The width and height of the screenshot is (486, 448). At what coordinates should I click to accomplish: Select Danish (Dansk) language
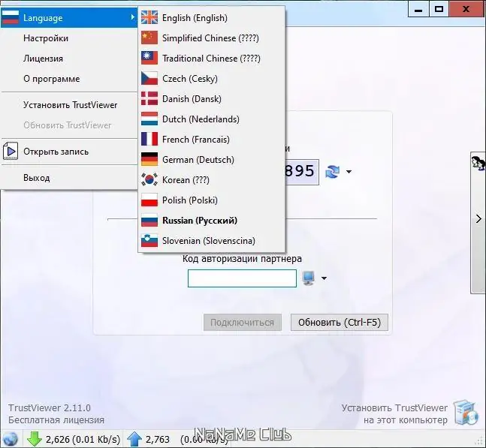click(x=211, y=99)
